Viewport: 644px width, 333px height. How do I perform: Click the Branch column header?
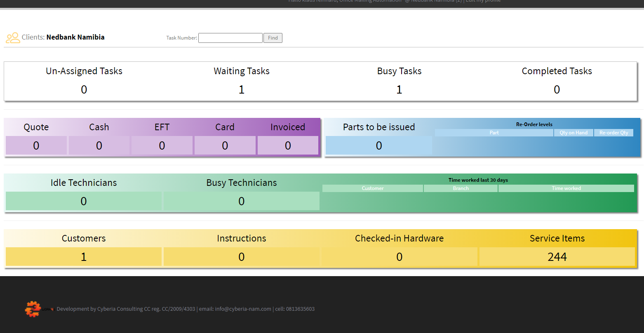click(x=461, y=188)
